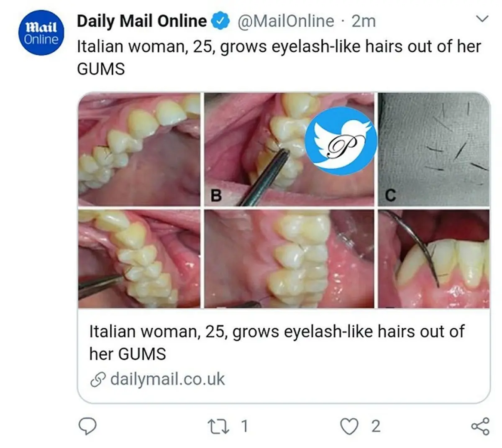Retweet using the retweet arrows icon

[218, 426]
